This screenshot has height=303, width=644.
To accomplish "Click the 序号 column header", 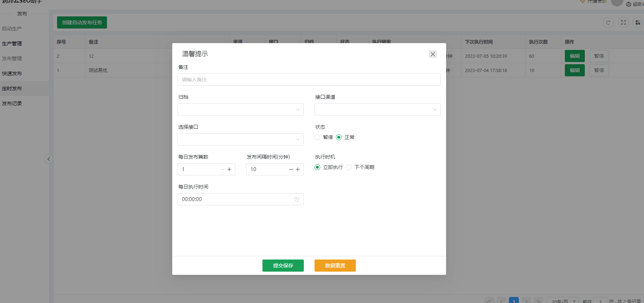I will [61, 42].
